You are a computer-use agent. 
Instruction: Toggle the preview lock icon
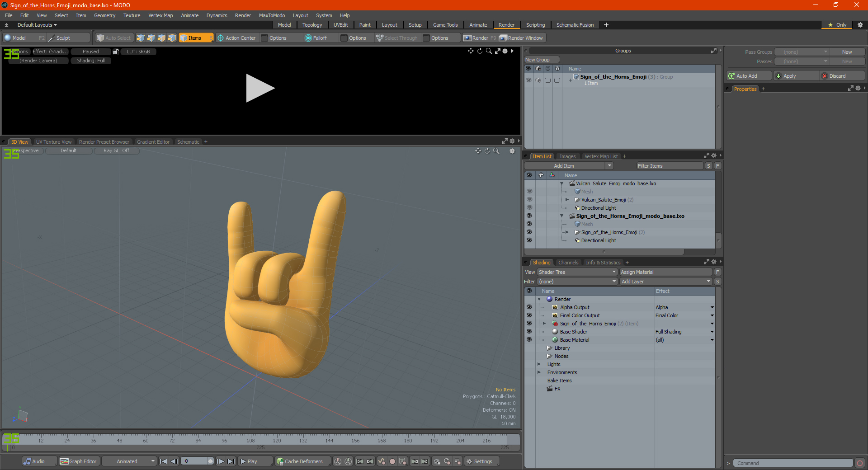point(116,52)
